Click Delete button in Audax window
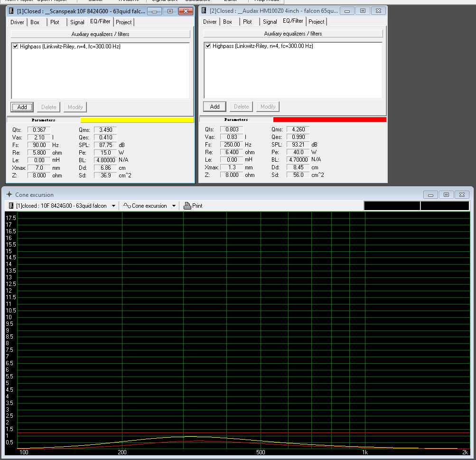 coord(242,107)
